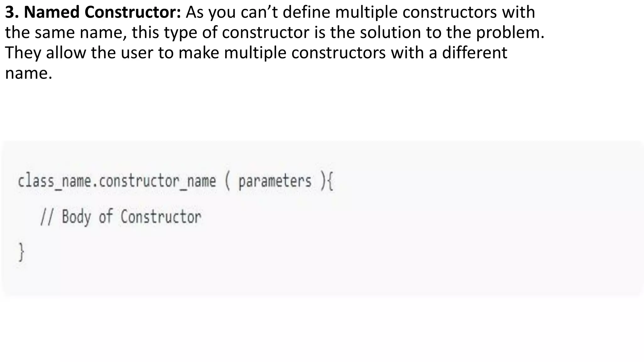Click the word "Body" in the code comment
Screen dimensions: 644x362
(x=76, y=217)
